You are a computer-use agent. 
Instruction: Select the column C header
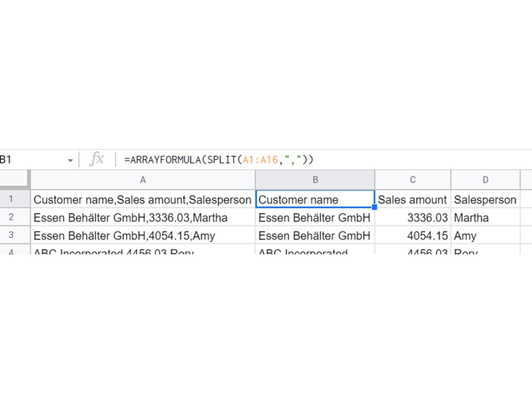coord(413,180)
